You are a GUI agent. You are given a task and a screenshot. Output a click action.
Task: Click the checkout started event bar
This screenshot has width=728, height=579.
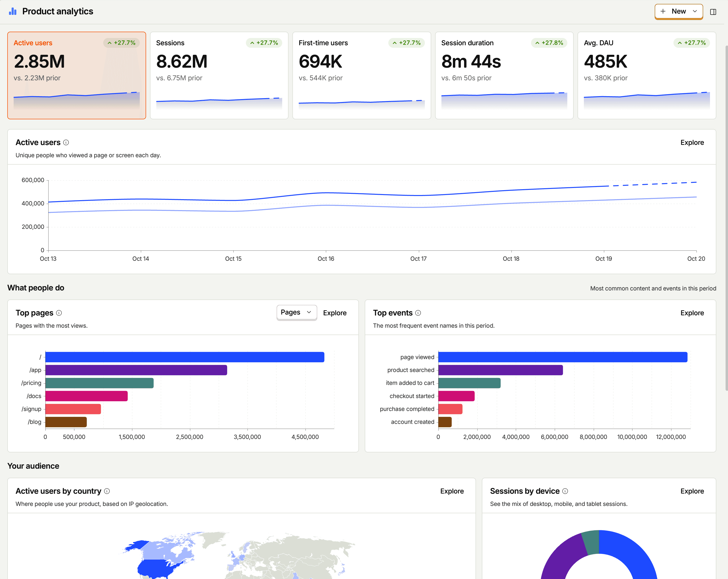(x=457, y=396)
